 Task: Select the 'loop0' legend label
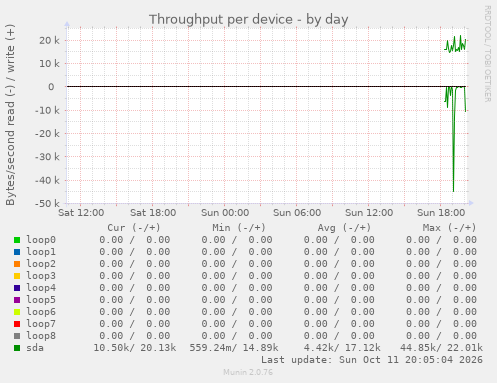[41, 240]
